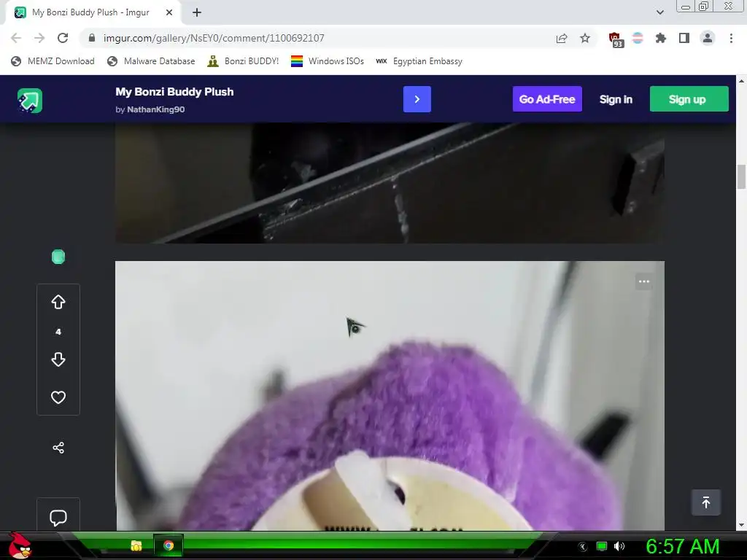Image resolution: width=747 pixels, height=560 pixels.
Task: Open the comments speech bubble
Action: 58,518
